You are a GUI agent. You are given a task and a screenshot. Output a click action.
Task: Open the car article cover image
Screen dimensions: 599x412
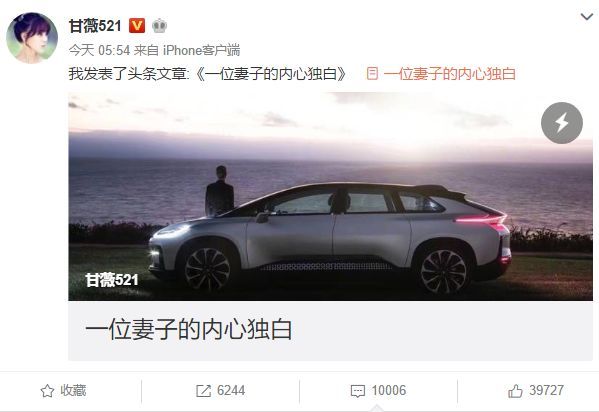[x=330, y=196]
